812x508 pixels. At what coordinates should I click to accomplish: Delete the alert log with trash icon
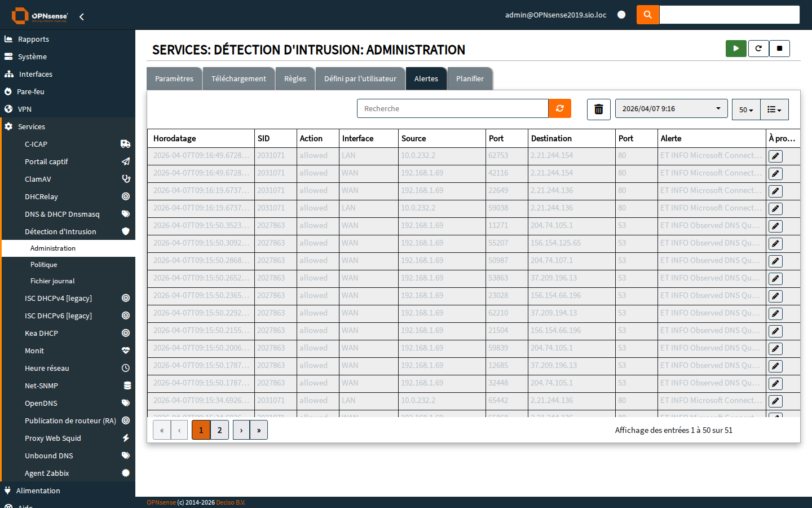coord(599,110)
